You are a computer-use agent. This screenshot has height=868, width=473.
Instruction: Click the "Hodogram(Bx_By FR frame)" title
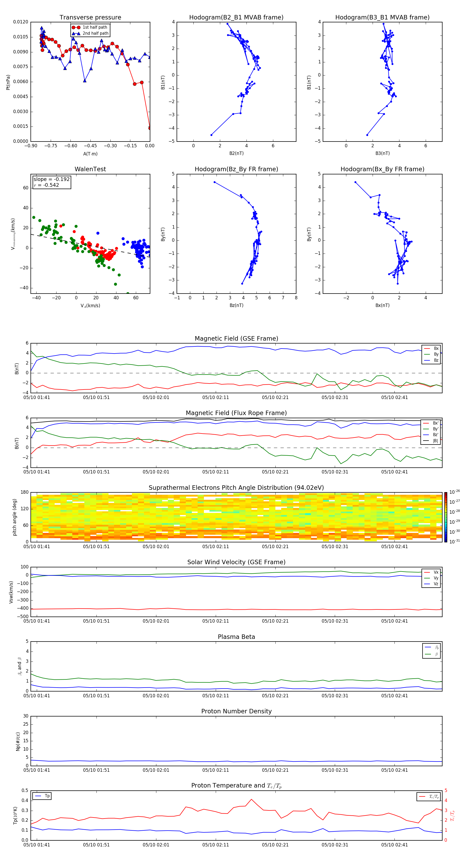[x=382, y=169]
